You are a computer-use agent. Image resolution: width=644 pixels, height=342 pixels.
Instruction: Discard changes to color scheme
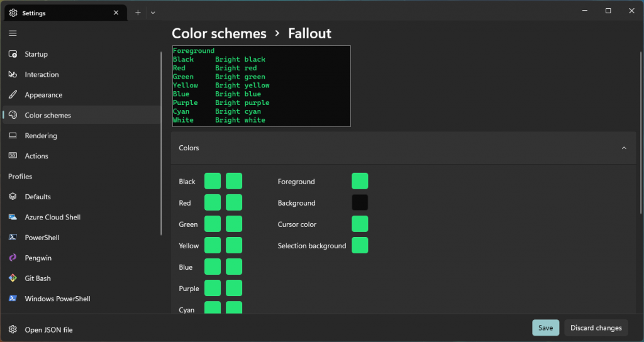click(x=596, y=328)
